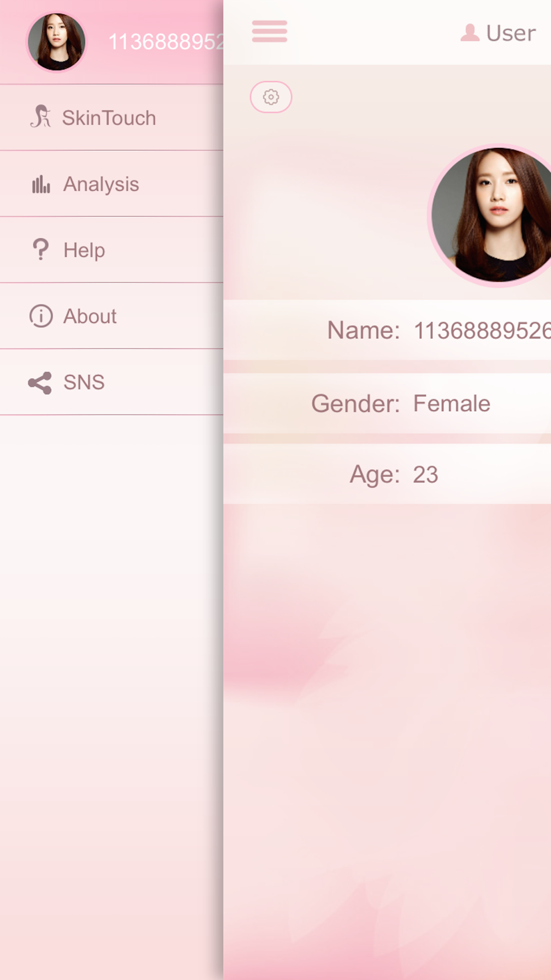Tap the sidebar username 1136888952
551x980 pixels.
pos(166,42)
